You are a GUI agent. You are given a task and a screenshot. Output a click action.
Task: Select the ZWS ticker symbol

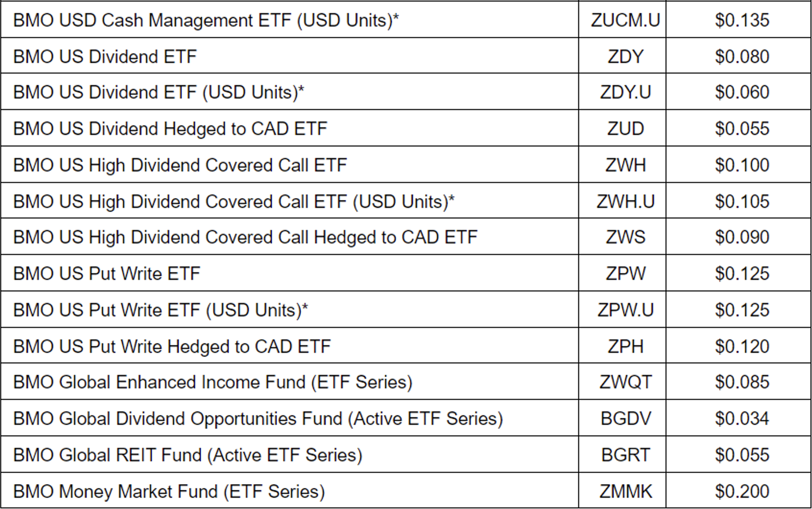pyautogui.click(x=625, y=237)
